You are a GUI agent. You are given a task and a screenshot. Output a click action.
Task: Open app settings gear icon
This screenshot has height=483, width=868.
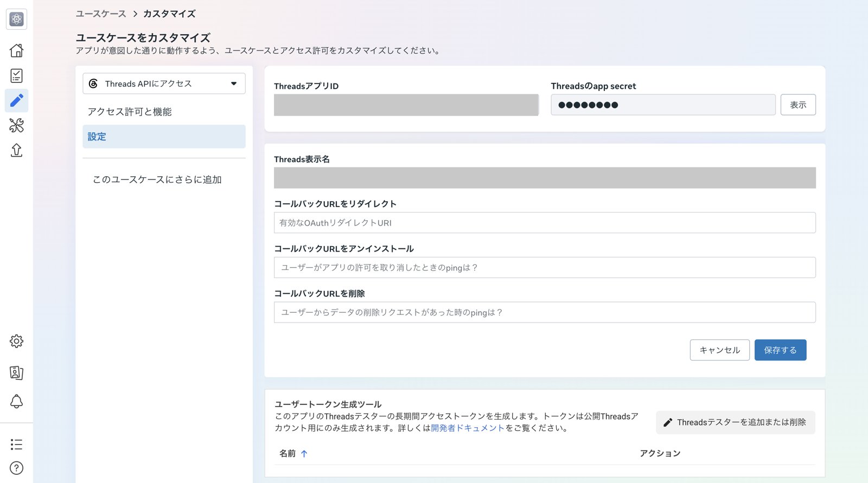(x=16, y=341)
